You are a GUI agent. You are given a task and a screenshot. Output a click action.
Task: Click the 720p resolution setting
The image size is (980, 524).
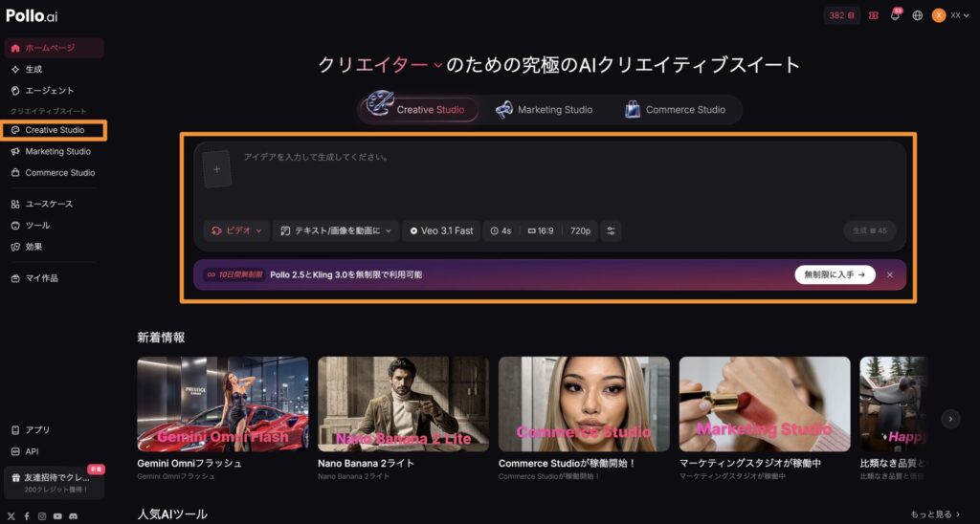coord(580,230)
